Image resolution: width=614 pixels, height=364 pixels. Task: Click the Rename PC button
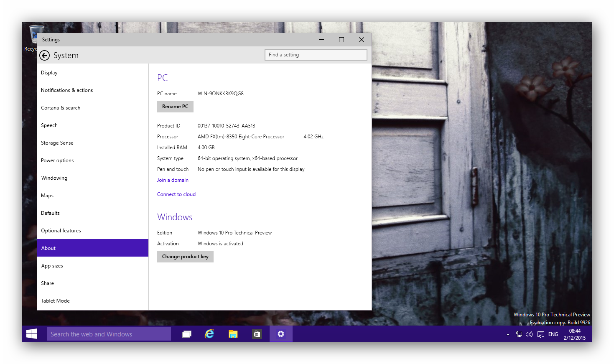click(175, 107)
